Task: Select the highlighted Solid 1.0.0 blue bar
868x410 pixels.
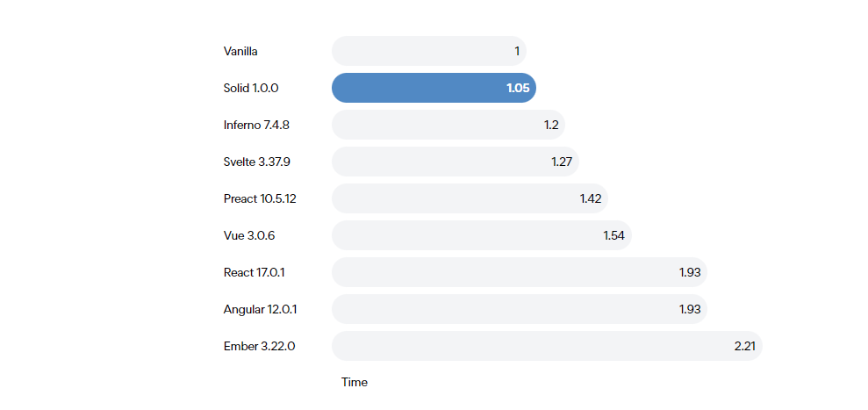Action: 434,88
